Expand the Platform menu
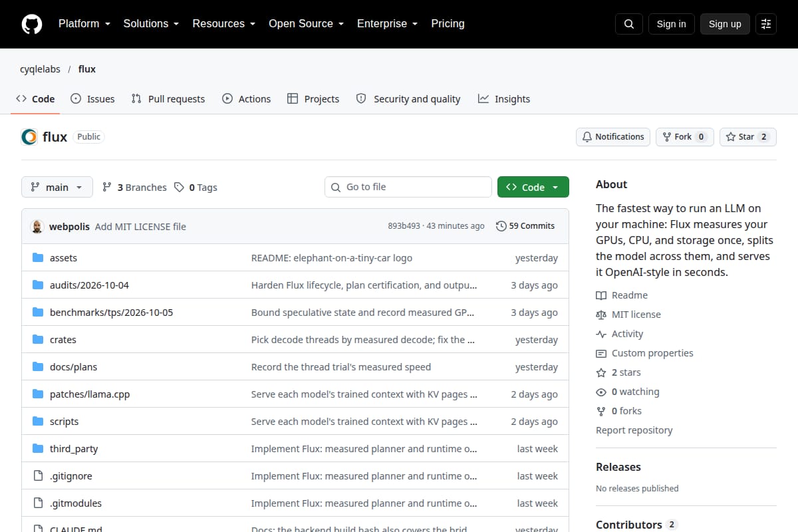Screen dimensions: 798x532 click(83, 24)
